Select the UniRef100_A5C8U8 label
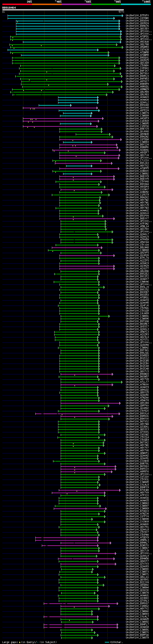Screen dimensions: 153x644 [137, 42]
